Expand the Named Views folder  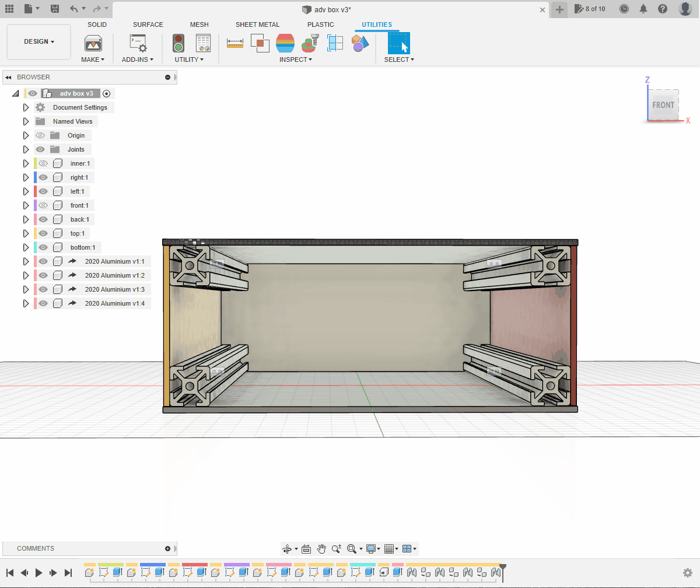click(26, 121)
